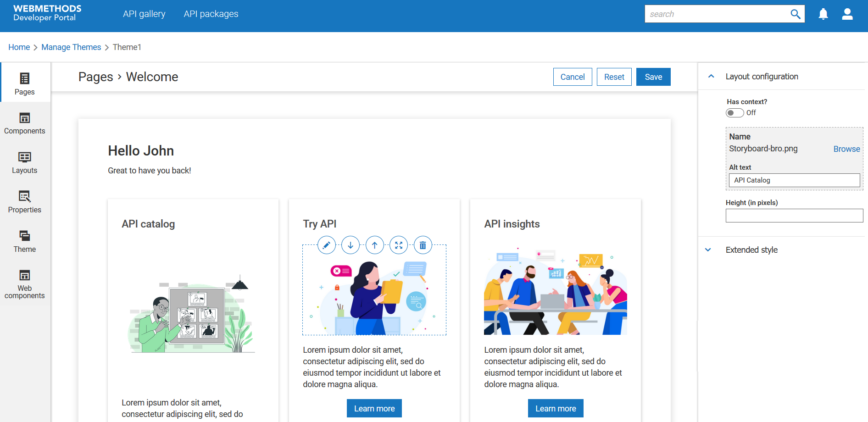Image resolution: width=868 pixels, height=422 pixels.
Task: Delete the Try API image with trash icon
Action: point(423,245)
